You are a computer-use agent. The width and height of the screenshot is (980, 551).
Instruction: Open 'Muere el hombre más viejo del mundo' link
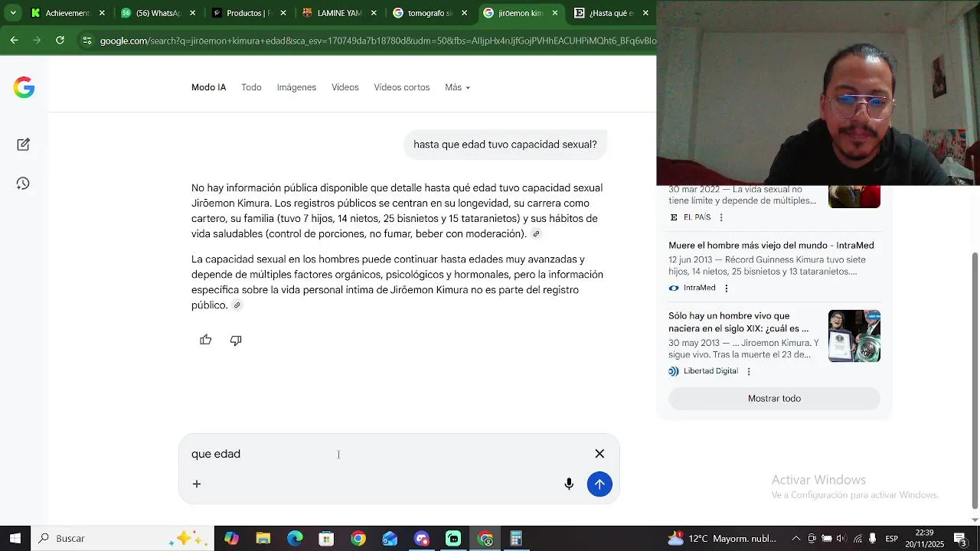coord(771,246)
